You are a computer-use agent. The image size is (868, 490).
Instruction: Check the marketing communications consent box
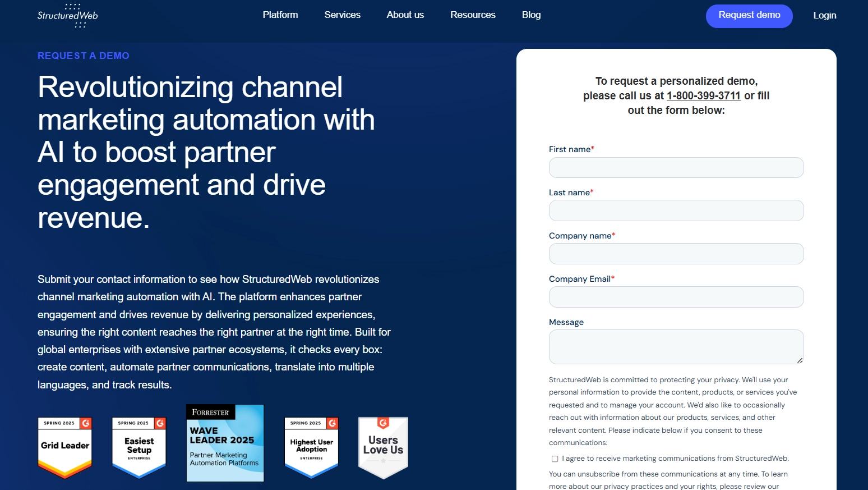[x=555, y=459]
